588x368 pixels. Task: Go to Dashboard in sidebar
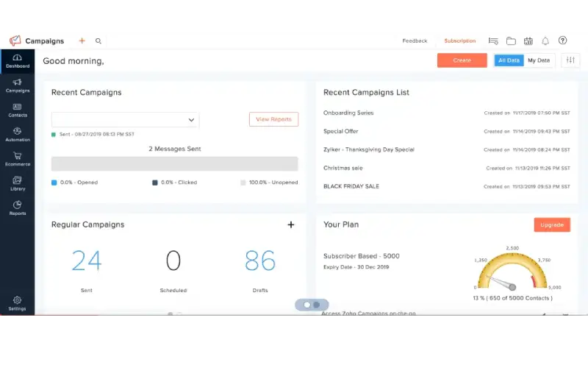tap(17, 61)
